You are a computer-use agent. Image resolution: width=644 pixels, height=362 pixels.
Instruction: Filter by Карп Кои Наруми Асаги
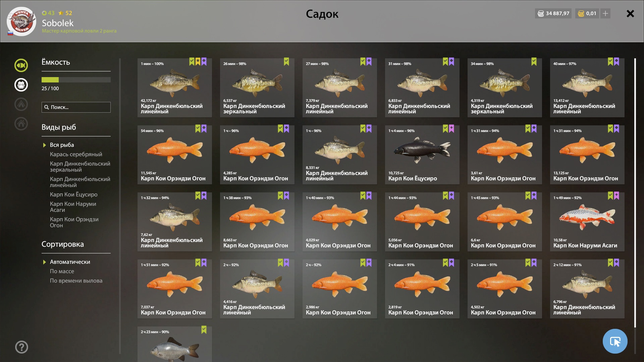(x=73, y=207)
